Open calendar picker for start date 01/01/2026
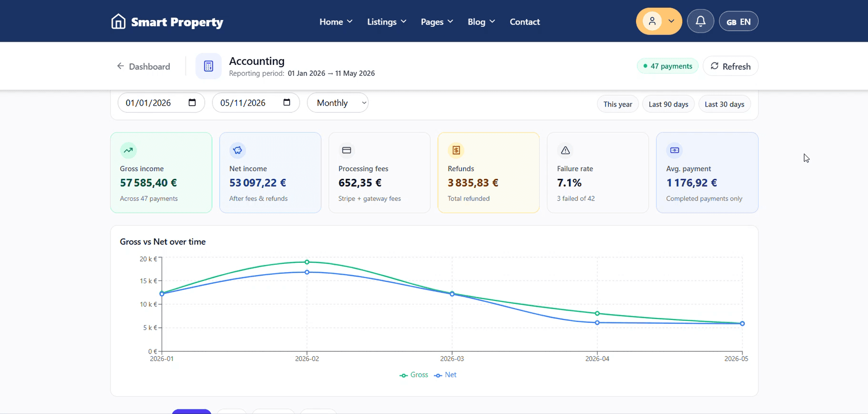Image resolution: width=868 pixels, height=414 pixels. click(x=192, y=103)
